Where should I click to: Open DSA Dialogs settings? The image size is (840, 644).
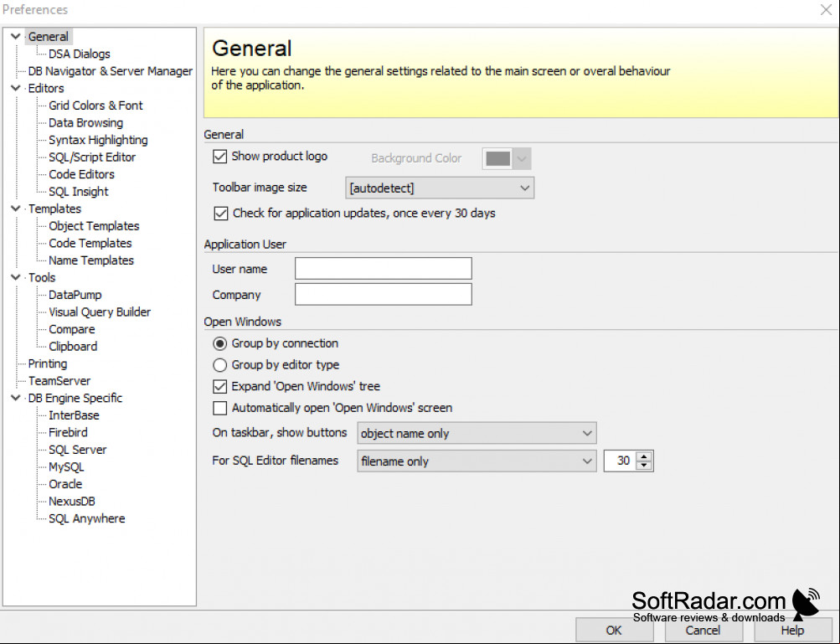(x=80, y=54)
